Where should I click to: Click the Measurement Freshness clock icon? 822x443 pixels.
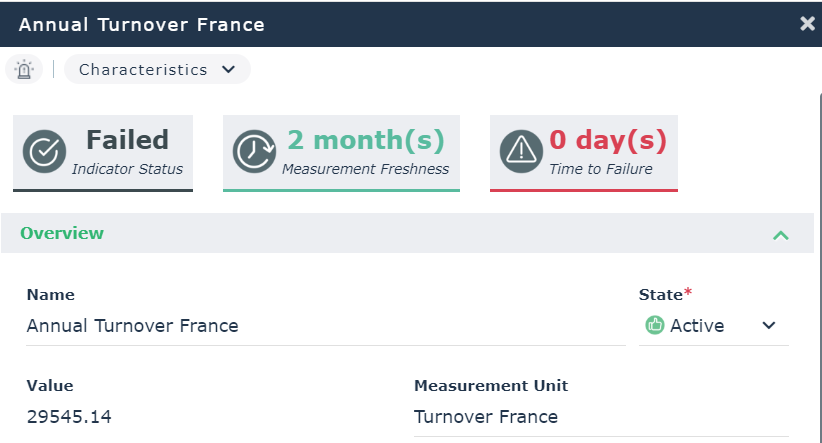click(x=254, y=151)
